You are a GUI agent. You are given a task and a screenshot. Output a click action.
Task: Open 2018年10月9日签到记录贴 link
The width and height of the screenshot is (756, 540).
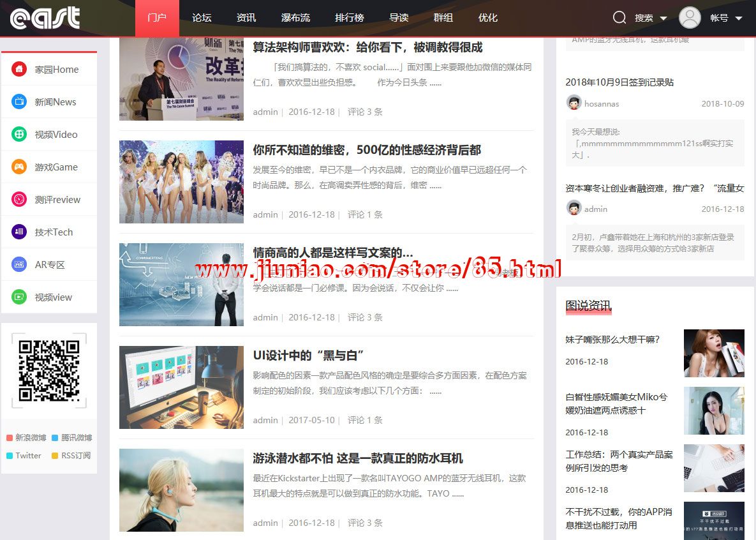point(619,82)
